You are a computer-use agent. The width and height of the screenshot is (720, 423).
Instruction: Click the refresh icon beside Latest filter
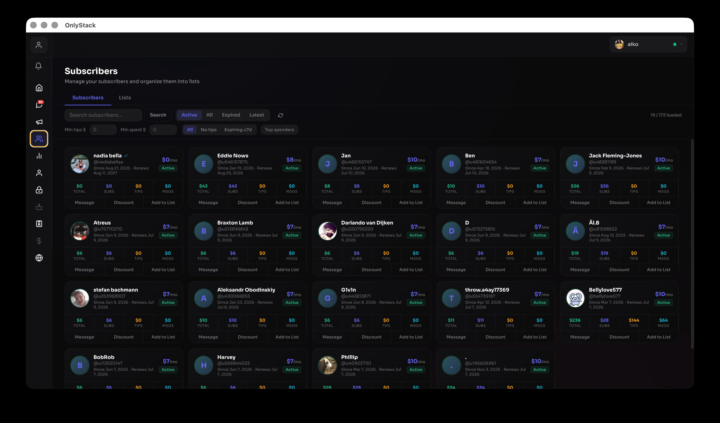click(281, 115)
